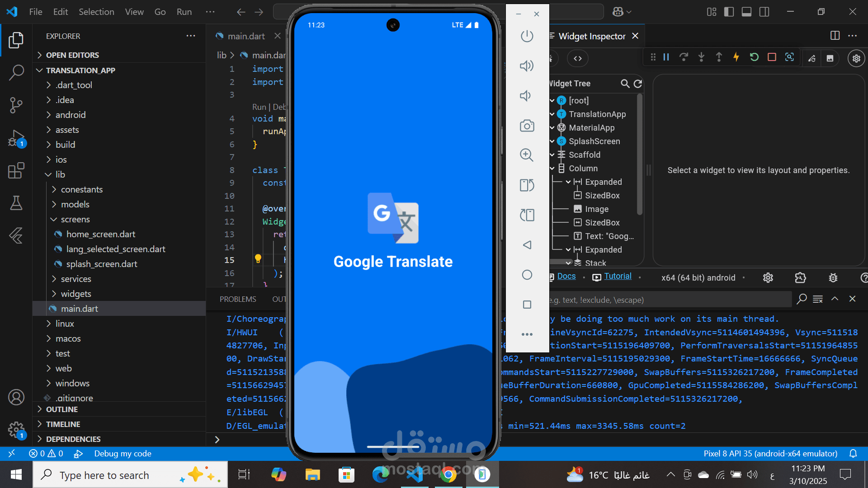Open emulator extended controls ellipsis
The height and width of the screenshot is (488, 868).
(527, 334)
